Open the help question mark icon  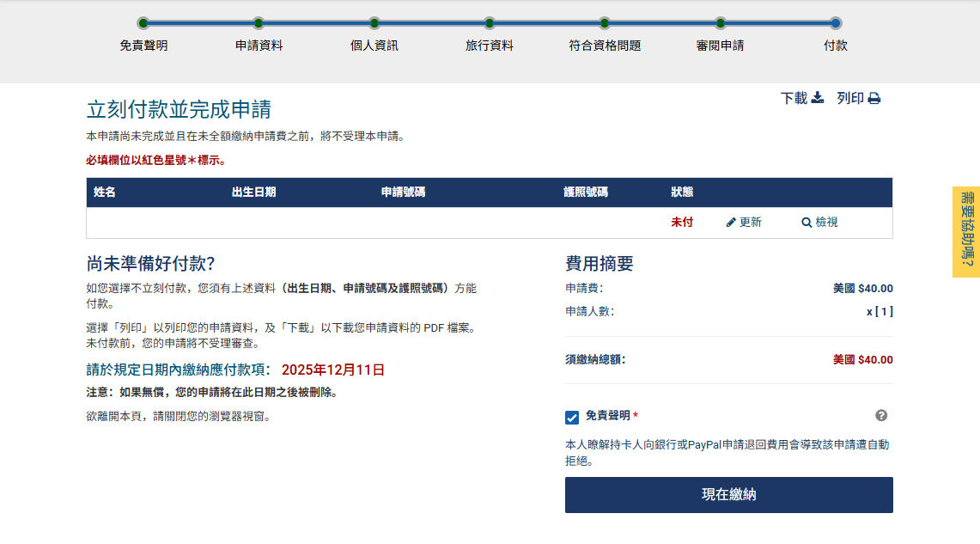coord(881,416)
